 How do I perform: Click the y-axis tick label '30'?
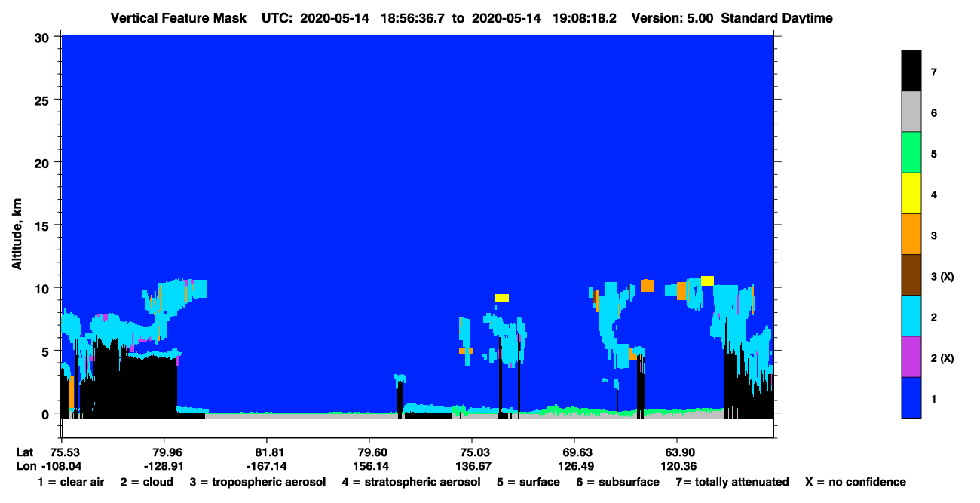pyautogui.click(x=44, y=37)
